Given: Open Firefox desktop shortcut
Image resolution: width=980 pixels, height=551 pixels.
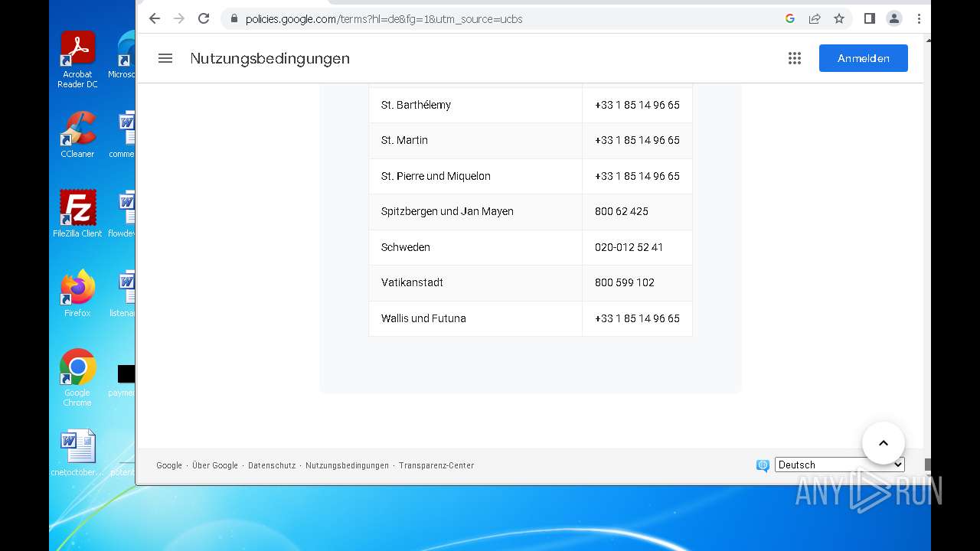Looking at the screenshot, I should pyautogui.click(x=77, y=293).
